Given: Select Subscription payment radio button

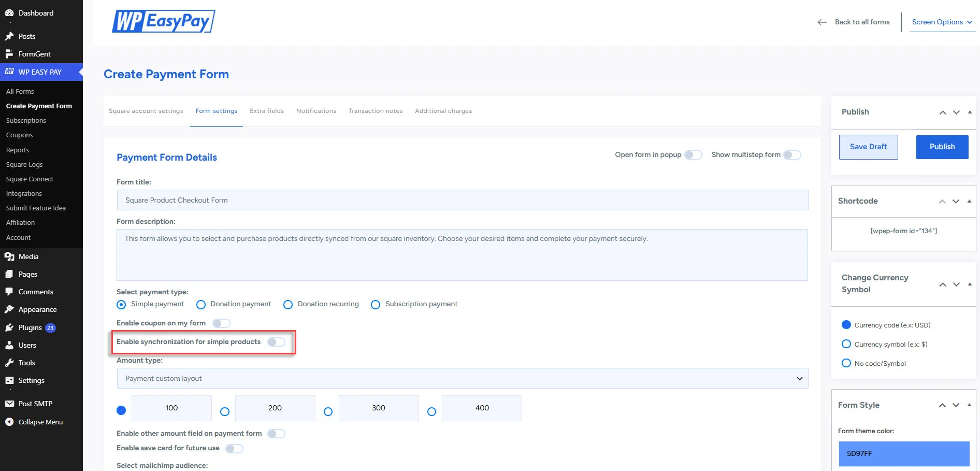Looking at the screenshot, I should tap(376, 305).
